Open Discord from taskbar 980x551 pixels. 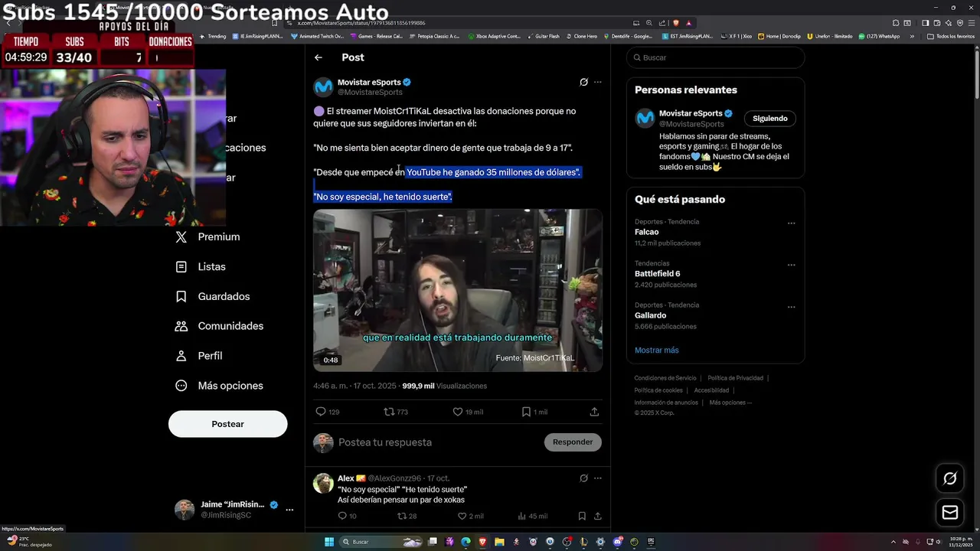[x=617, y=542]
